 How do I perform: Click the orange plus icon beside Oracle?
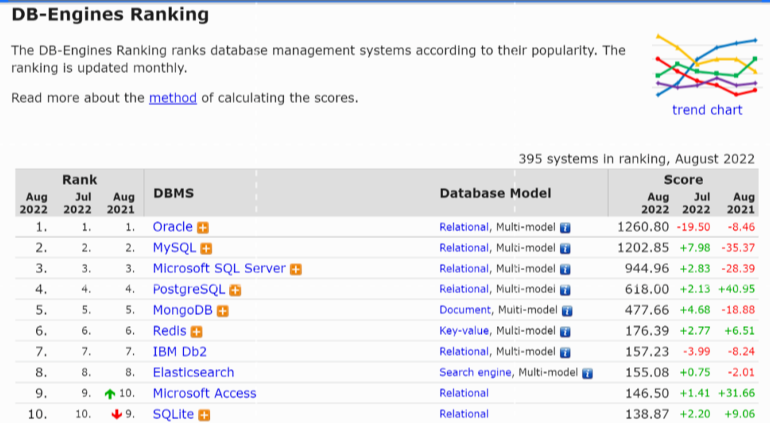[203, 227]
